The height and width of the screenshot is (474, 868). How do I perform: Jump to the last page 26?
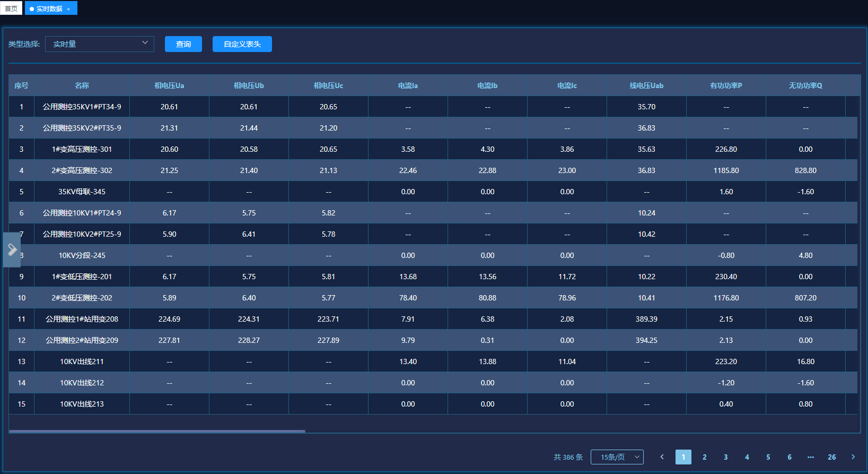[831, 457]
